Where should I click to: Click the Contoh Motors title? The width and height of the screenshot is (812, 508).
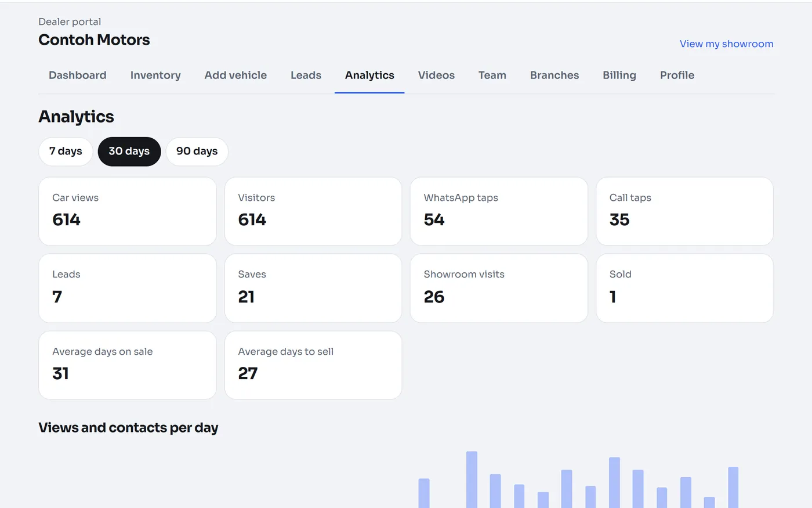tap(94, 40)
